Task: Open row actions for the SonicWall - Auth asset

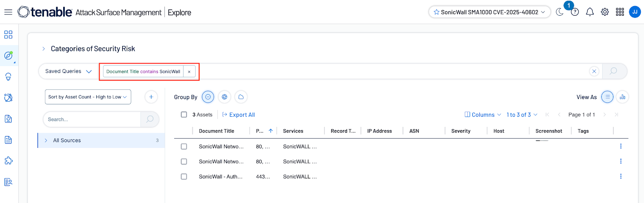Action: pyautogui.click(x=621, y=176)
